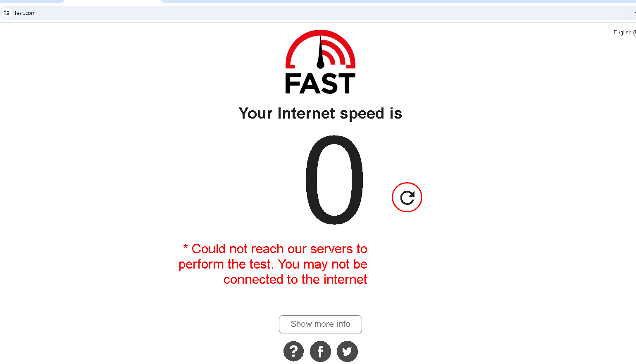Click the red speedometer gauge logo
The width and height of the screenshot is (636, 364).
320,49
